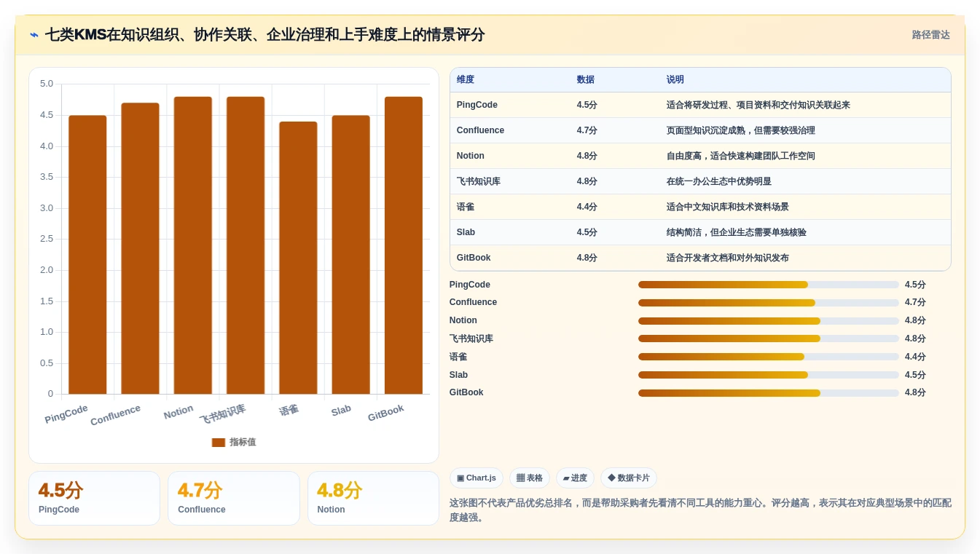Screen dimensions: 980x554
Task: Click the 路径雷达 label in the header
Action: [930, 35]
